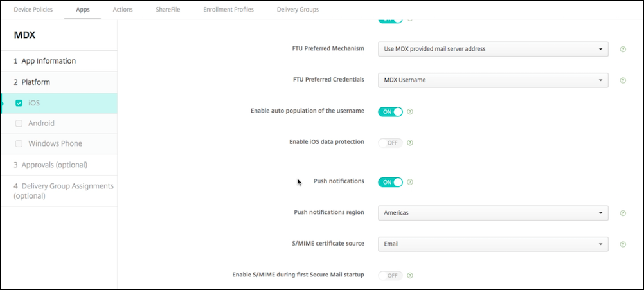
Task: Check the Android platform checkbox
Action: point(19,123)
